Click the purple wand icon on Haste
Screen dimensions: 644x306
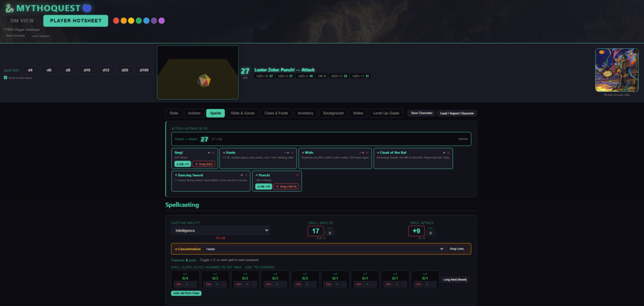(x=285, y=153)
